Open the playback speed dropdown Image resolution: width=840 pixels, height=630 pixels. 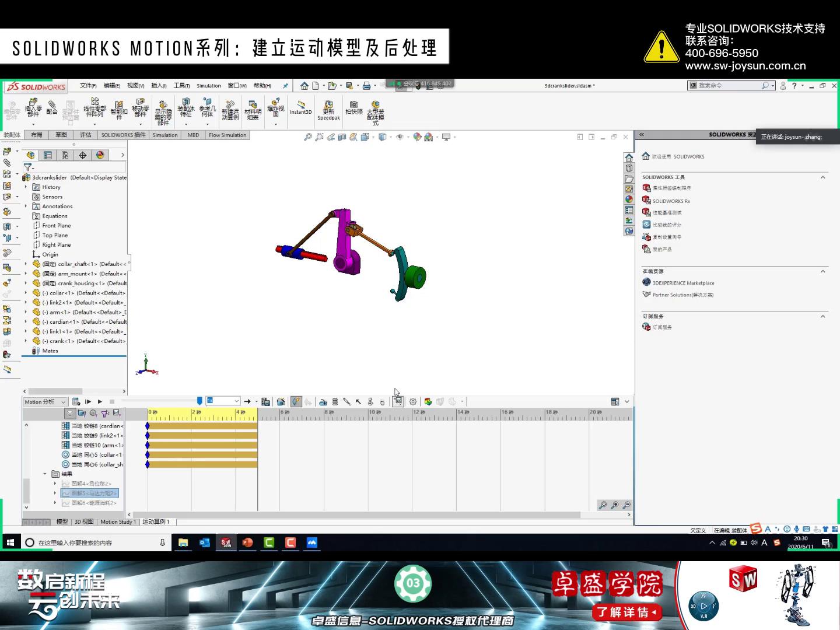pyautogui.click(x=237, y=401)
